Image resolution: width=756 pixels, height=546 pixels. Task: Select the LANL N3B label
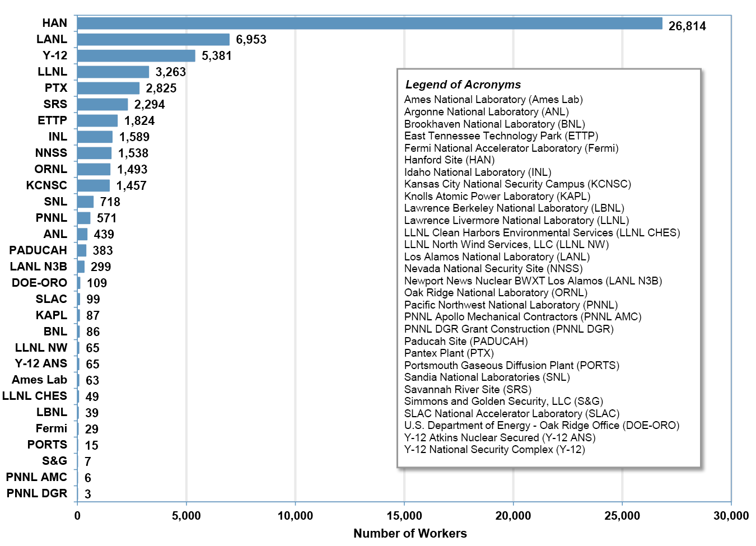pos(39,267)
